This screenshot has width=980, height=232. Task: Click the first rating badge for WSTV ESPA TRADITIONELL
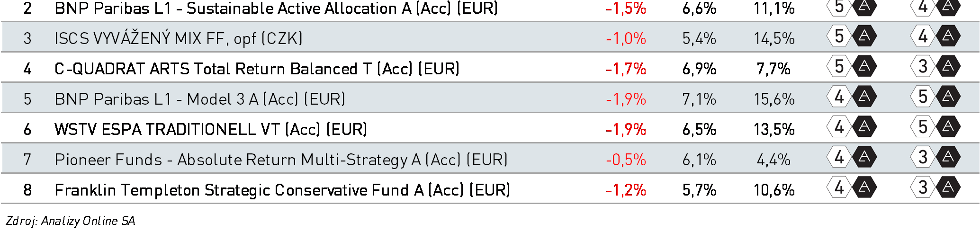pos(852,127)
